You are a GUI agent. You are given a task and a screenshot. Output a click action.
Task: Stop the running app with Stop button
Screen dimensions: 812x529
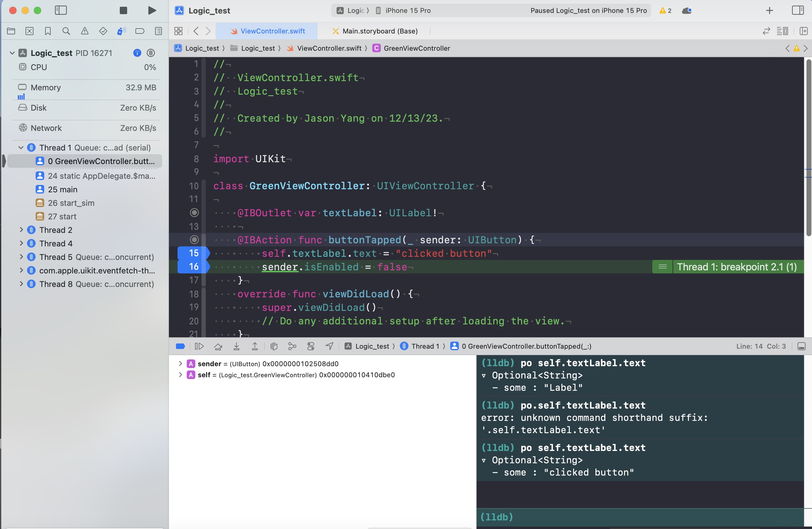tap(123, 10)
